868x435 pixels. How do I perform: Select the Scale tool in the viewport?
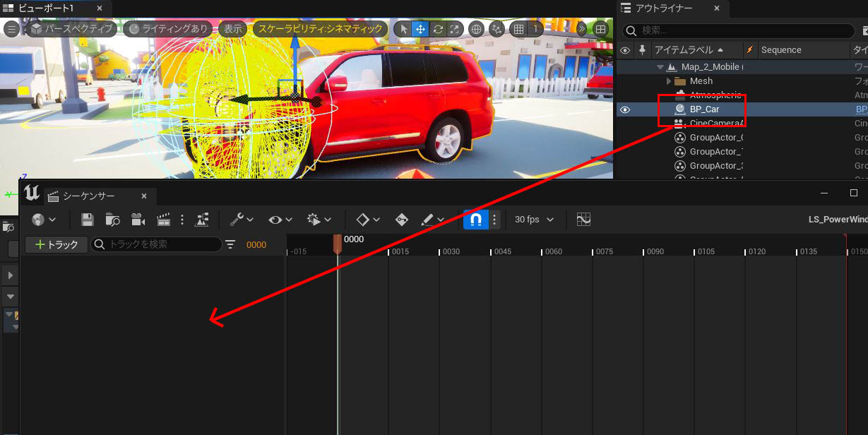(x=455, y=29)
